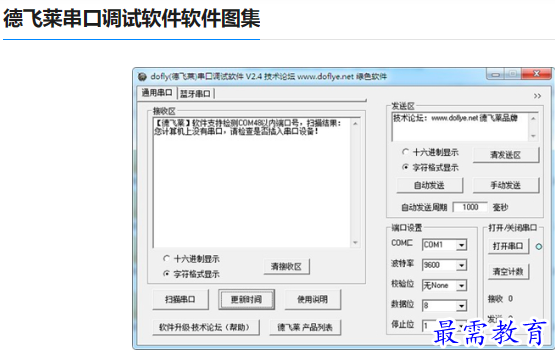The height and width of the screenshot is (364, 555).
Task: Click the 清接收区 button
Action: 286,267
